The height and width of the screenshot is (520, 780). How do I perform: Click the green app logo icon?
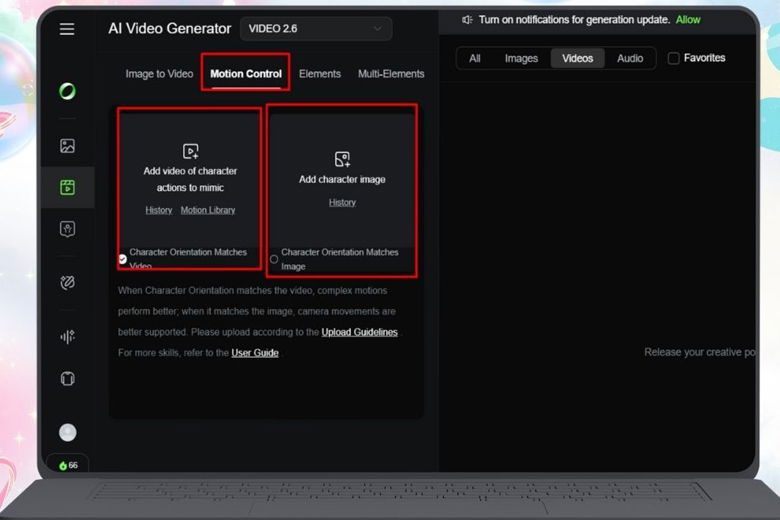pos(67,91)
